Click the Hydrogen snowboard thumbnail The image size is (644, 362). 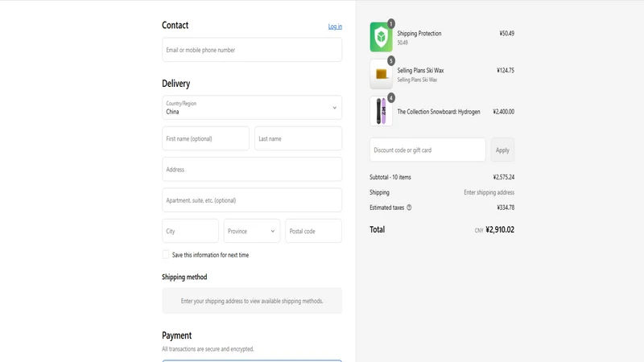[381, 111]
